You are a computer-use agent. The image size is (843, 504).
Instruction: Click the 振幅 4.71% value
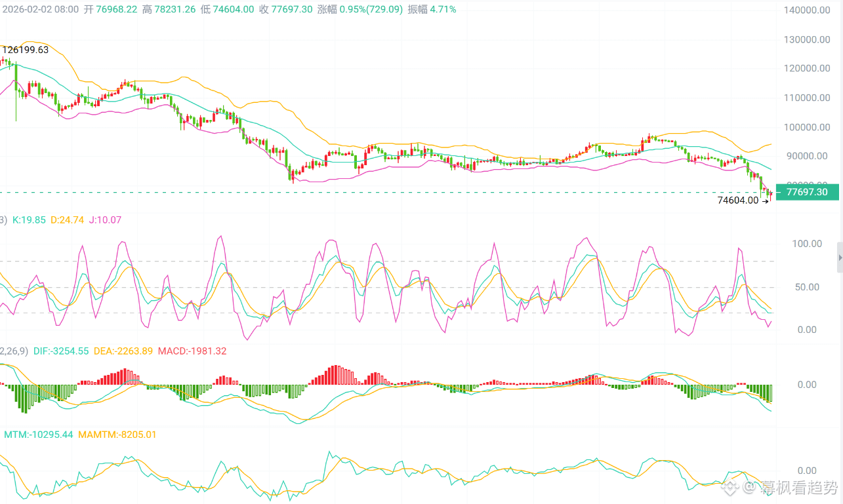(x=432, y=10)
